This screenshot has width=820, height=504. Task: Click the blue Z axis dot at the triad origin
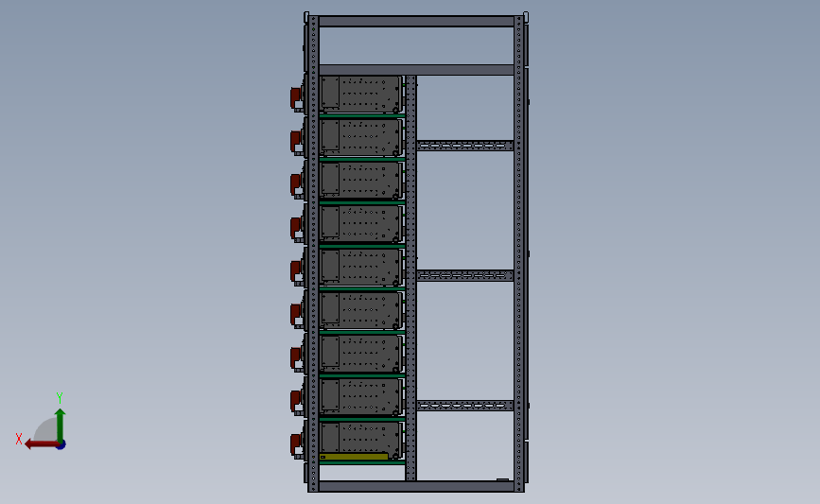pos(61,445)
